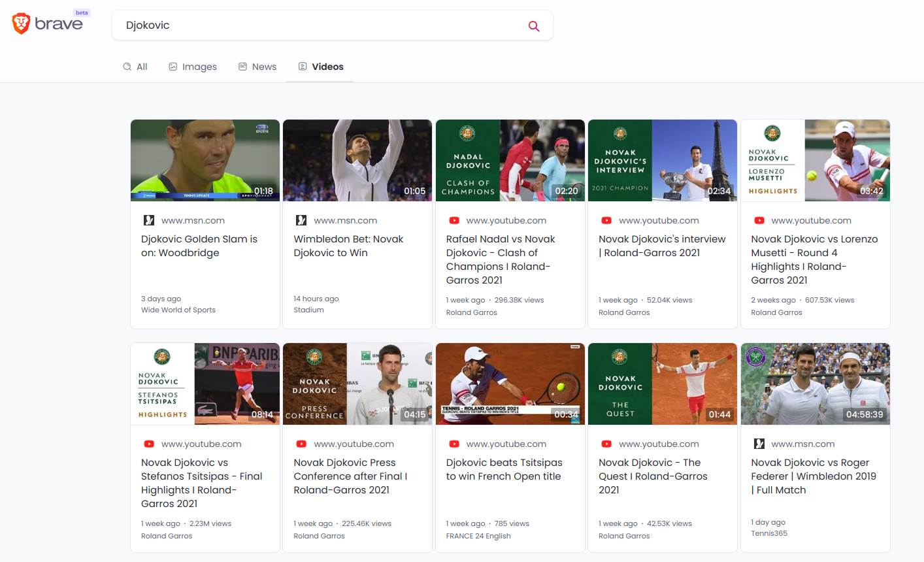The width and height of the screenshot is (924, 562).
Task: Click the Djokovic beats Tsitsipas thumbnail
Action: click(510, 383)
